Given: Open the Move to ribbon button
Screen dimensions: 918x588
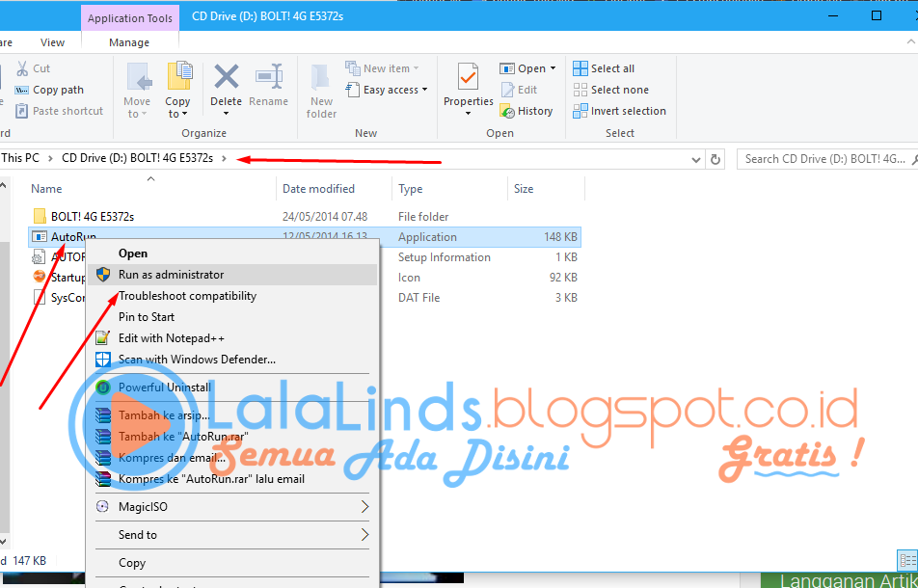Looking at the screenshot, I should click(x=137, y=90).
